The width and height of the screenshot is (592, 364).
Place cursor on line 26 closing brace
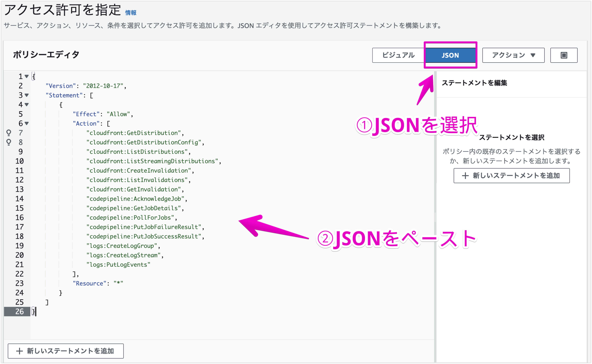(34, 312)
